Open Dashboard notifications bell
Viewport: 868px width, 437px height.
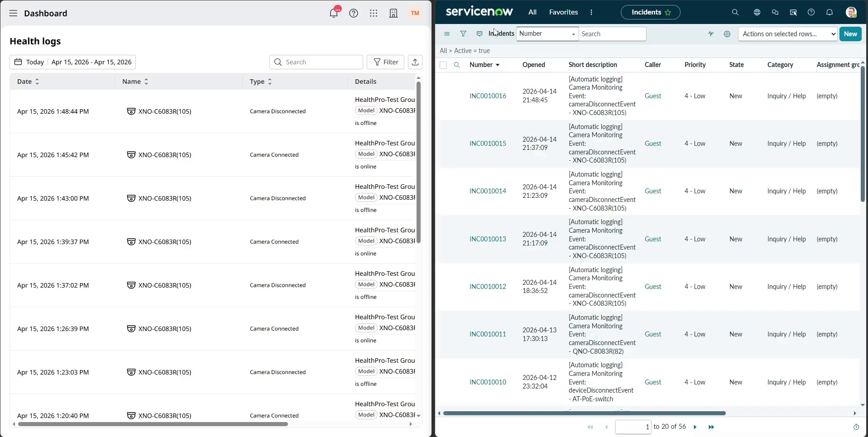[x=334, y=13]
